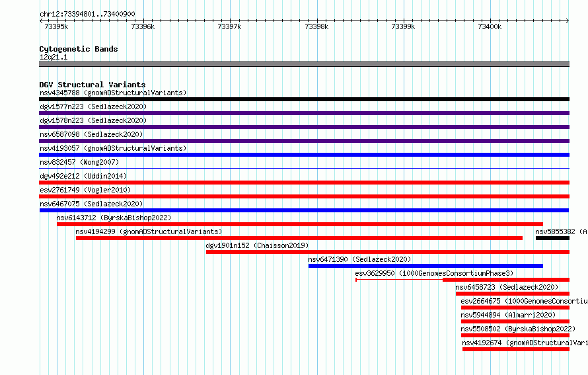The width and height of the screenshot is (588, 375).
Task: Open nsv6471390 Sedlazeck2020 variant label
Action: click(x=359, y=259)
